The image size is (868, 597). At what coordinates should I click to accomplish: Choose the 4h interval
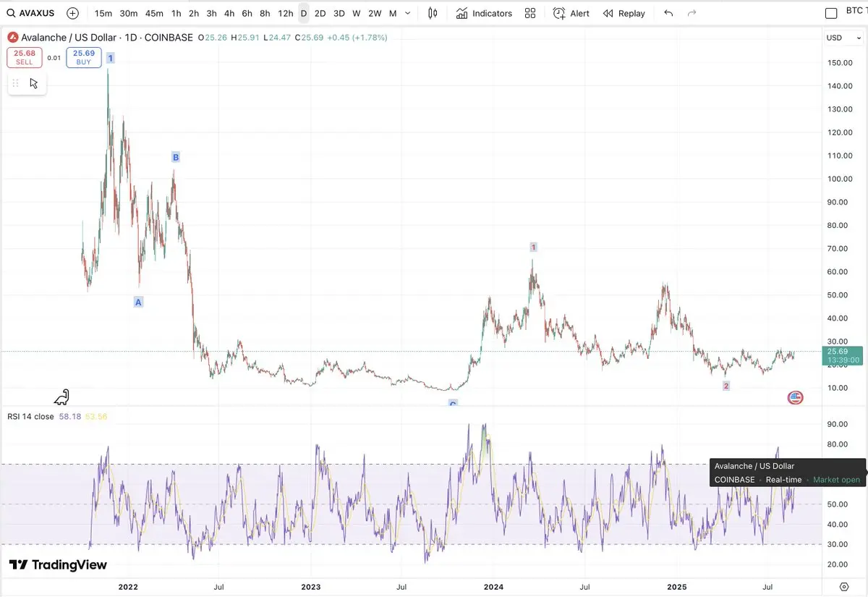click(x=229, y=13)
